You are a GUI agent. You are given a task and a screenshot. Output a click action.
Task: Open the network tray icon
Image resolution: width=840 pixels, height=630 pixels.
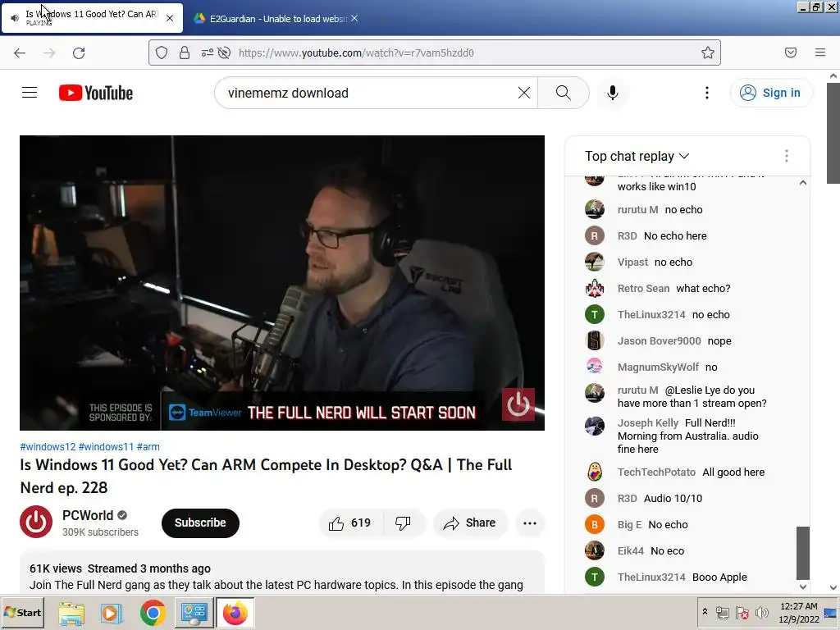[x=723, y=613]
